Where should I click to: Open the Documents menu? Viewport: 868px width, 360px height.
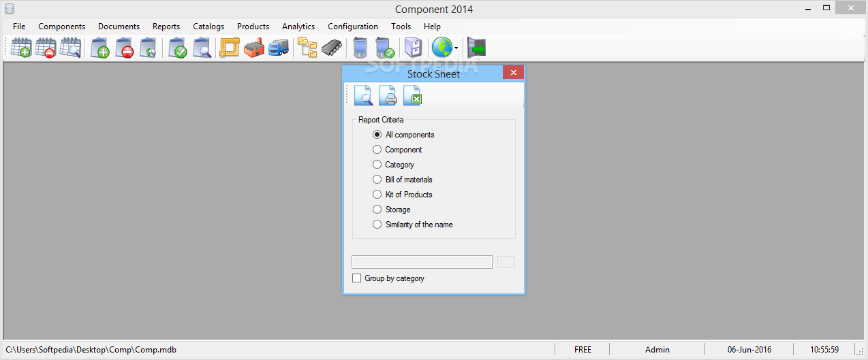pyautogui.click(x=119, y=27)
